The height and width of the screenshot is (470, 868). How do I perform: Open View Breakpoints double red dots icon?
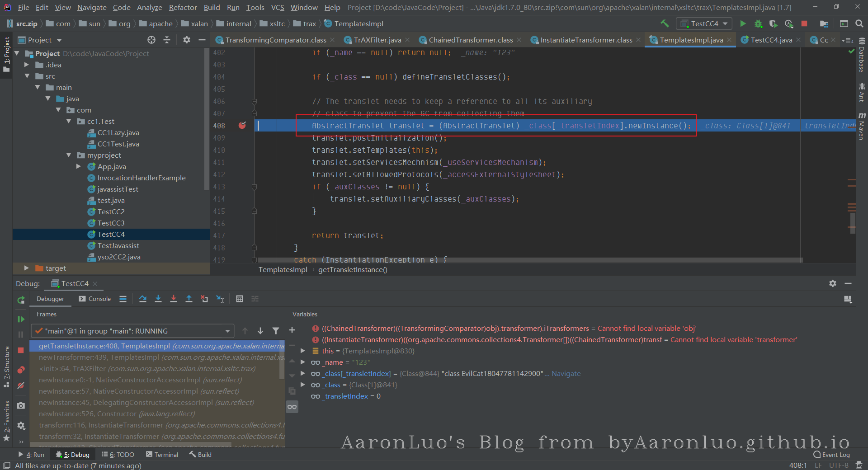click(21, 370)
